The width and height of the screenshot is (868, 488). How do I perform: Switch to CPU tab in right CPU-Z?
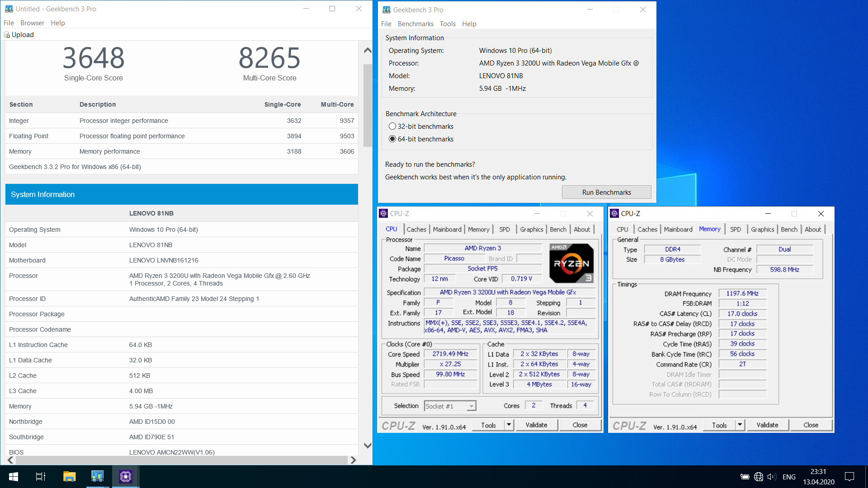[622, 230]
